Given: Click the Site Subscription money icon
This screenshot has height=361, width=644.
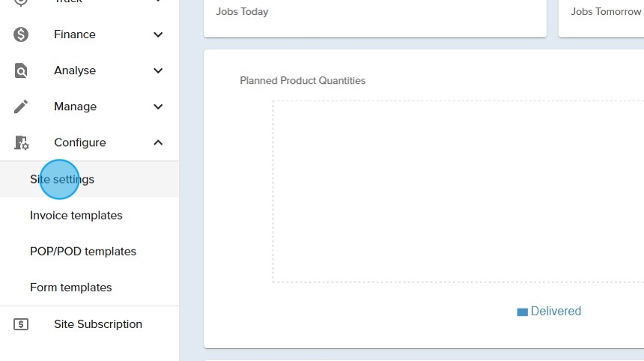Looking at the screenshot, I should (x=21, y=324).
